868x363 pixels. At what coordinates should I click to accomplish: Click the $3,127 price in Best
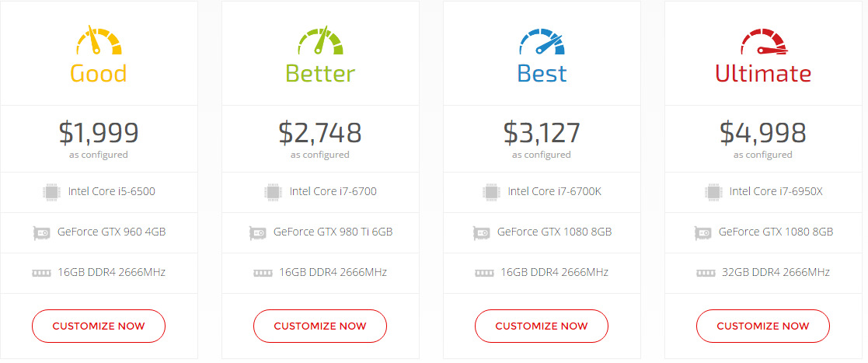541,133
